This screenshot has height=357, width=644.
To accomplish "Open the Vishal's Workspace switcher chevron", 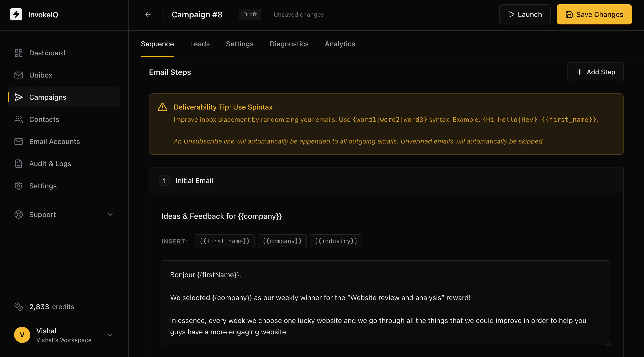I will point(110,335).
